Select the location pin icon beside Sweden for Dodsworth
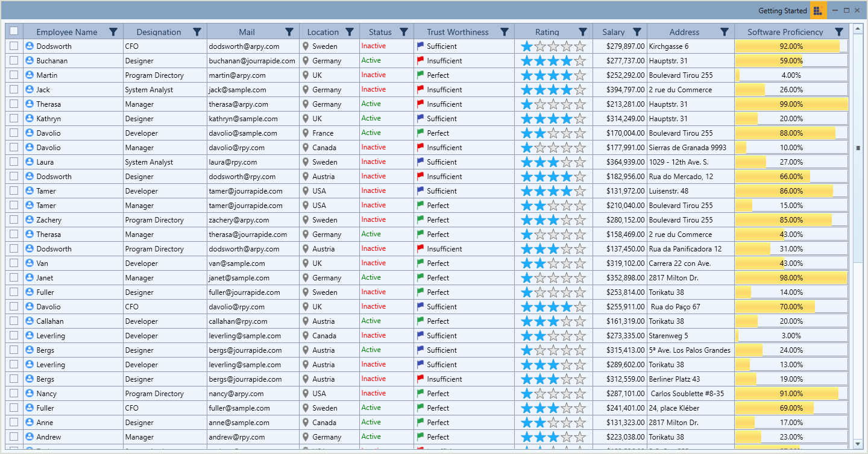 point(306,46)
